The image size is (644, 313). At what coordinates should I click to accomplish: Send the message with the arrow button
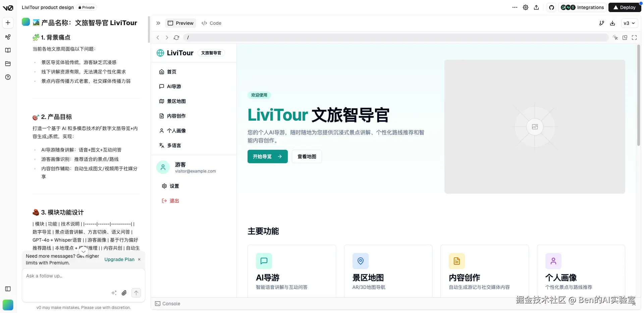[x=136, y=293]
